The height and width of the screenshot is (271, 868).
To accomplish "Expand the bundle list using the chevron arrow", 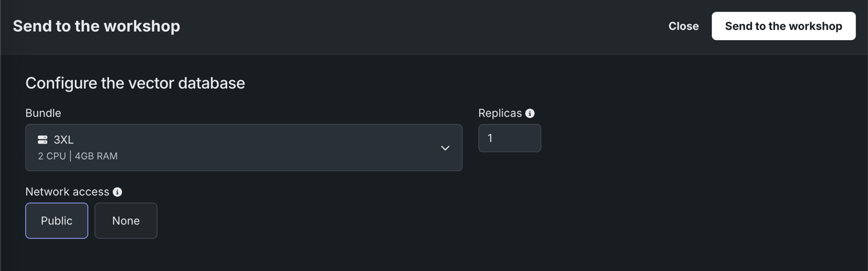I will [445, 148].
